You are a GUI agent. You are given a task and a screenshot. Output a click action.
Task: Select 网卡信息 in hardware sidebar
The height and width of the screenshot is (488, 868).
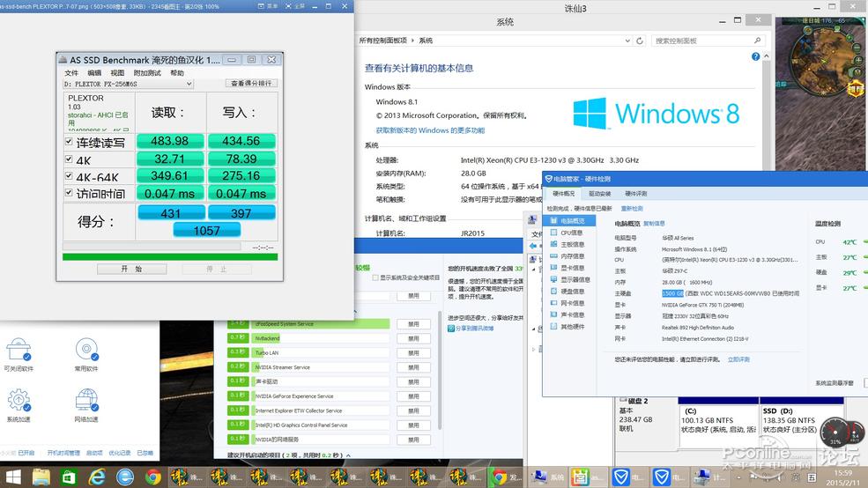[568, 303]
